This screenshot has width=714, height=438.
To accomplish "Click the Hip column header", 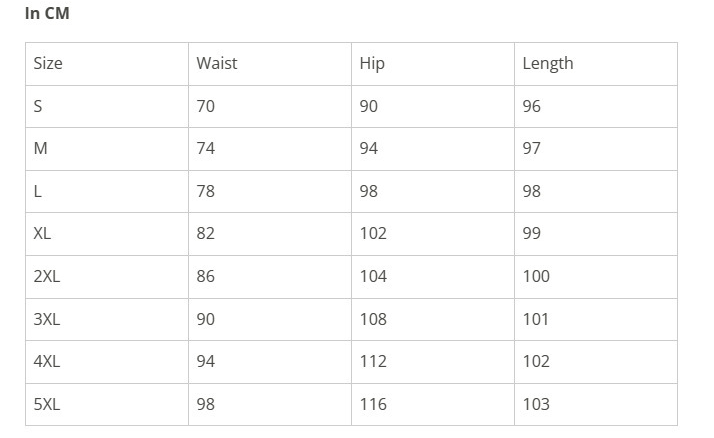I will tap(372, 63).
